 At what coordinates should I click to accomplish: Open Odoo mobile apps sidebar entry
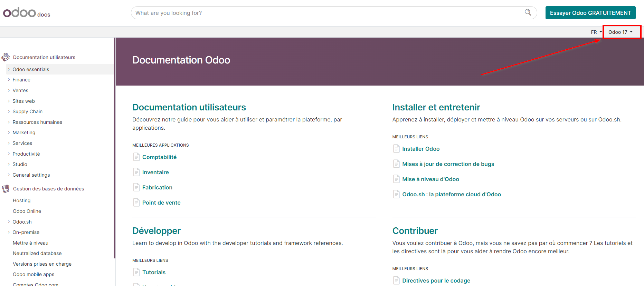pyautogui.click(x=34, y=274)
